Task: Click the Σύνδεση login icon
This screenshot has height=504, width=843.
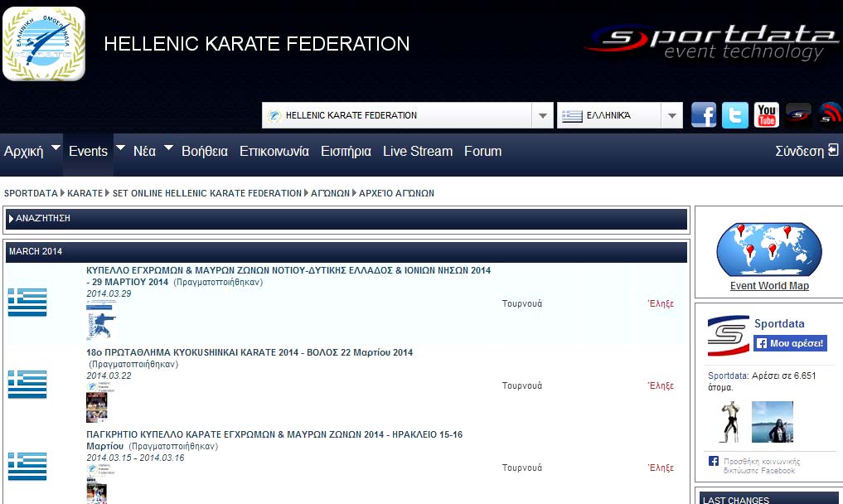Action: coord(833,151)
